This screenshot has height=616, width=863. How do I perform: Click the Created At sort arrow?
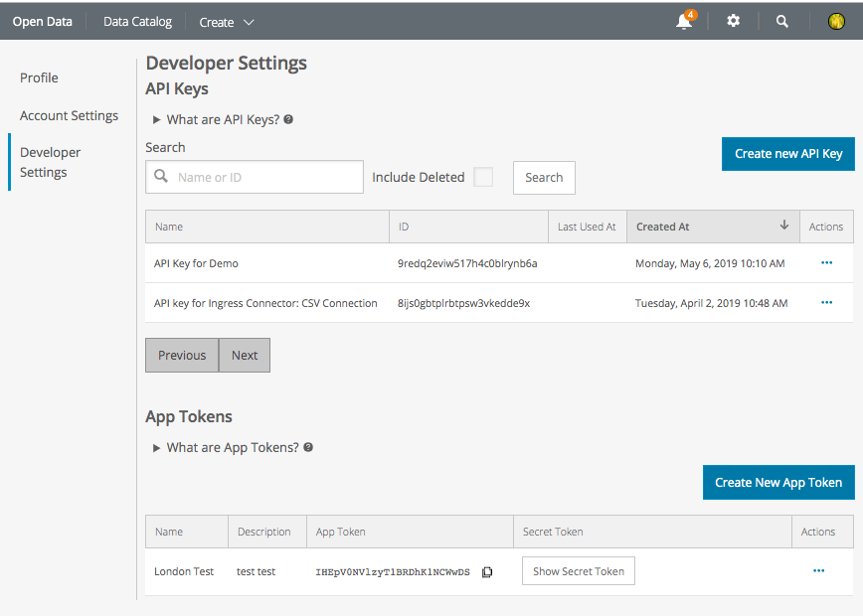[784, 225]
